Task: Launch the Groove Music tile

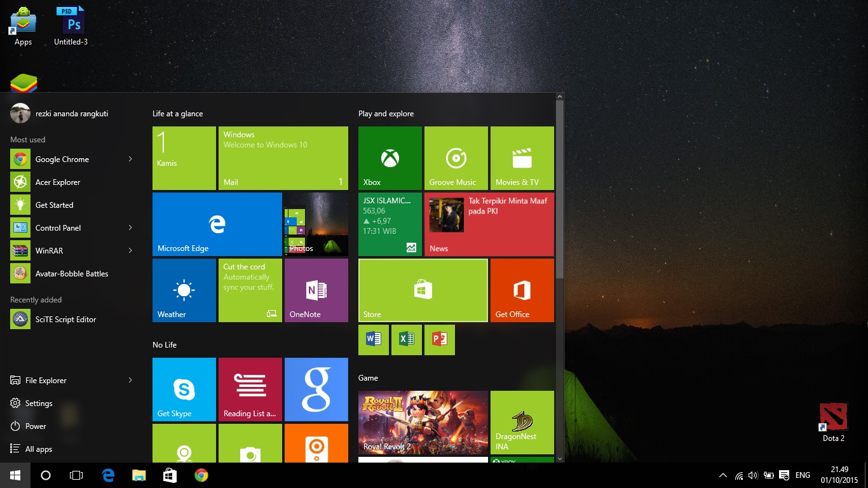Action: point(456,158)
